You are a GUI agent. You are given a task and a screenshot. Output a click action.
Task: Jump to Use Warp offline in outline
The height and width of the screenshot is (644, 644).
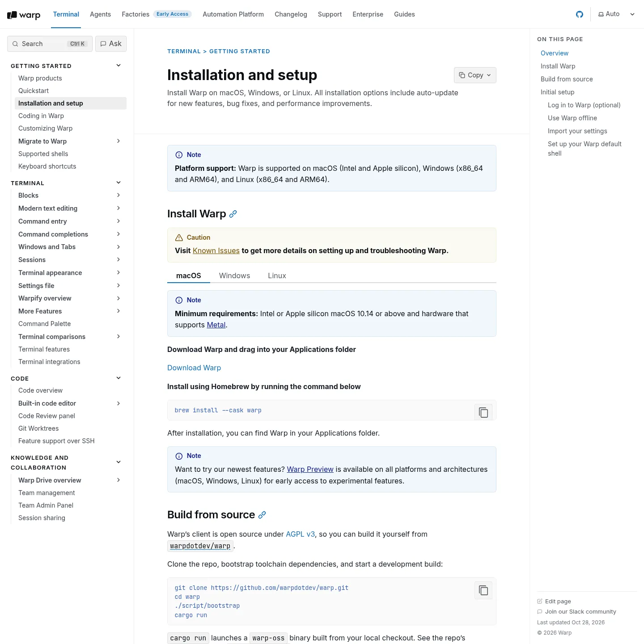click(x=572, y=118)
